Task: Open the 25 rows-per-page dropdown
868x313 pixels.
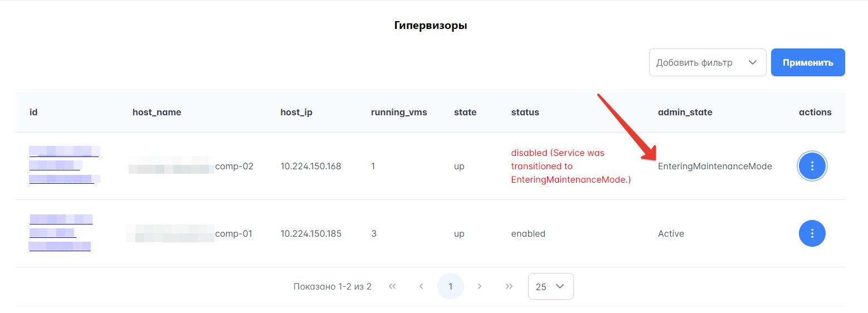Action: [x=550, y=286]
